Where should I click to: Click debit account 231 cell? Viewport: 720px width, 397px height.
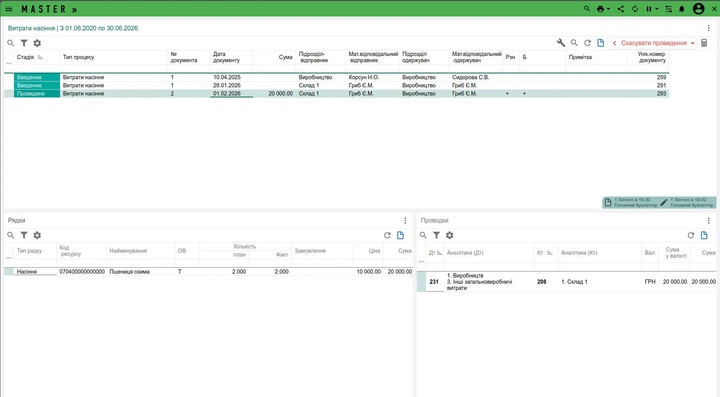(434, 282)
